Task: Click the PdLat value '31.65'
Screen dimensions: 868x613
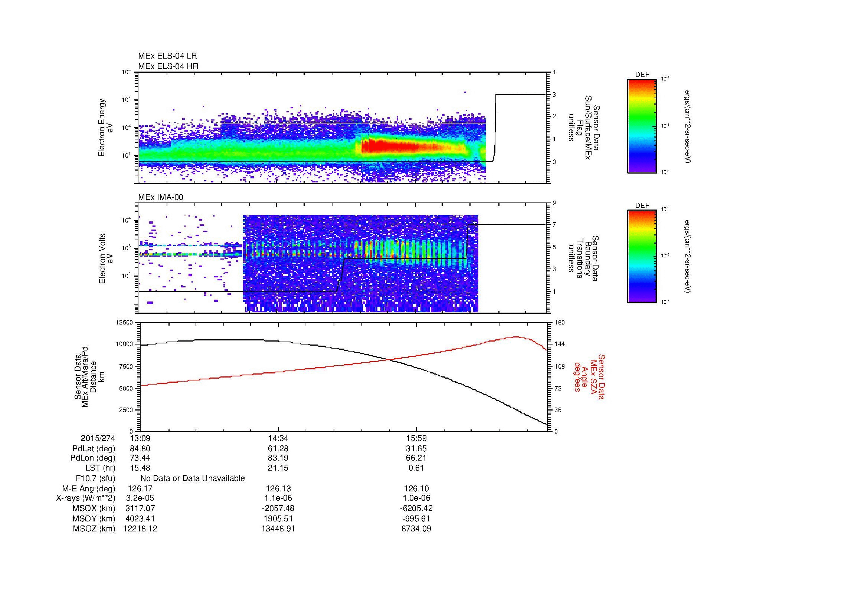Action: (416, 449)
